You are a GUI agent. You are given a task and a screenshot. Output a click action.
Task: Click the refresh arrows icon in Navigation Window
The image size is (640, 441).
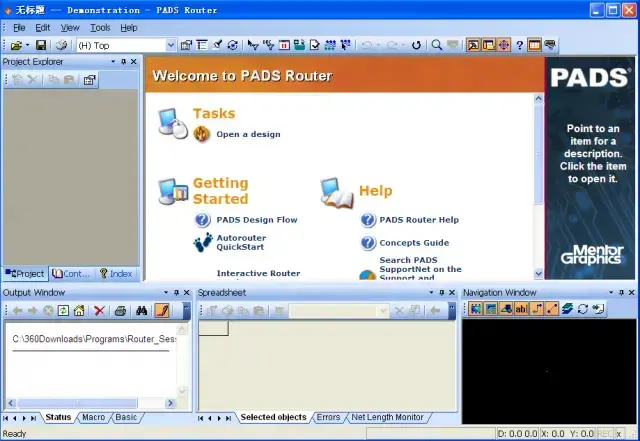coord(583,309)
